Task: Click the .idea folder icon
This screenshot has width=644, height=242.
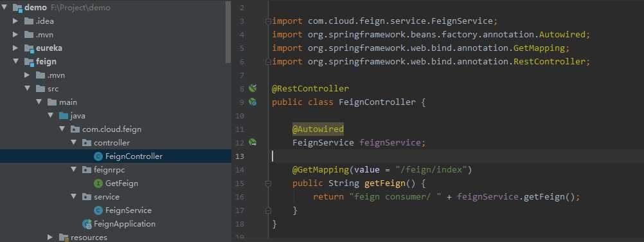Action: pyautogui.click(x=29, y=21)
